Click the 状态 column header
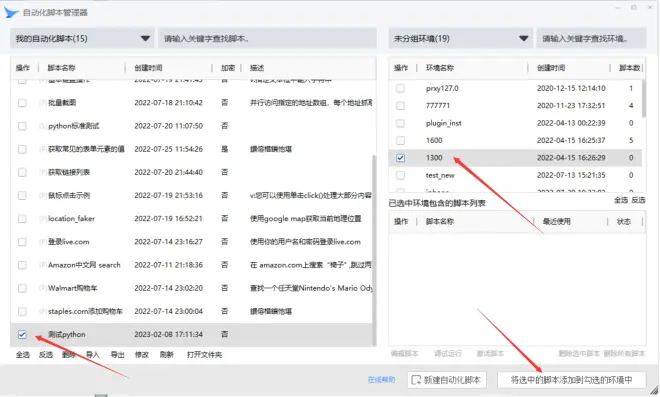 coord(624,221)
